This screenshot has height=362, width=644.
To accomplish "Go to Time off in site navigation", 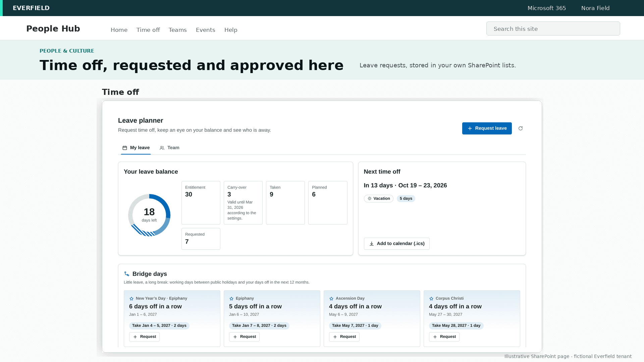I will pos(148,30).
